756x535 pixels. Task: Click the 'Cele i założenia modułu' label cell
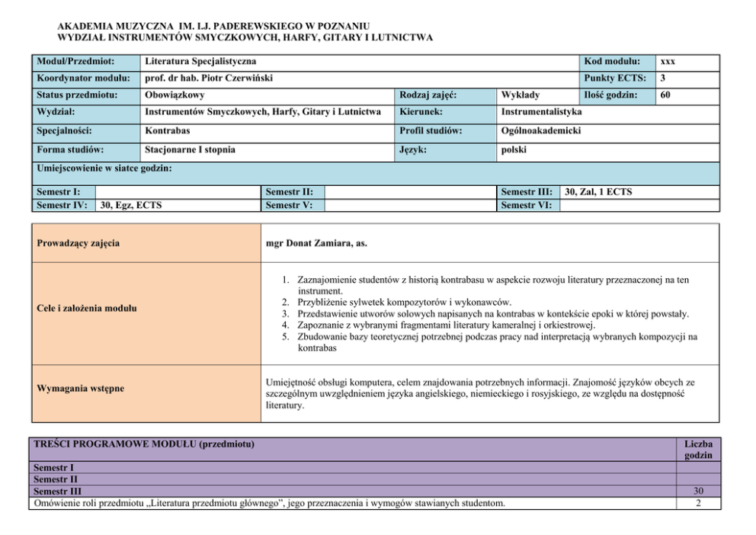(x=87, y=309)
